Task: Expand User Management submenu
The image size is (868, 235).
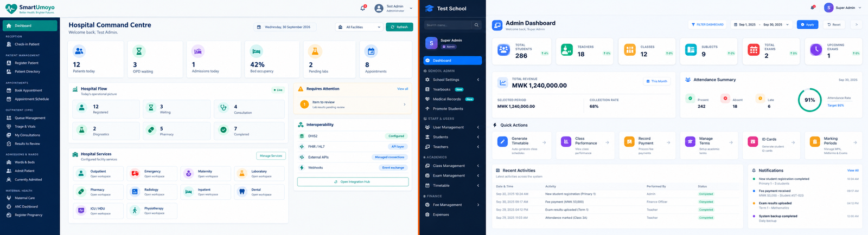Action: (478, 127)
